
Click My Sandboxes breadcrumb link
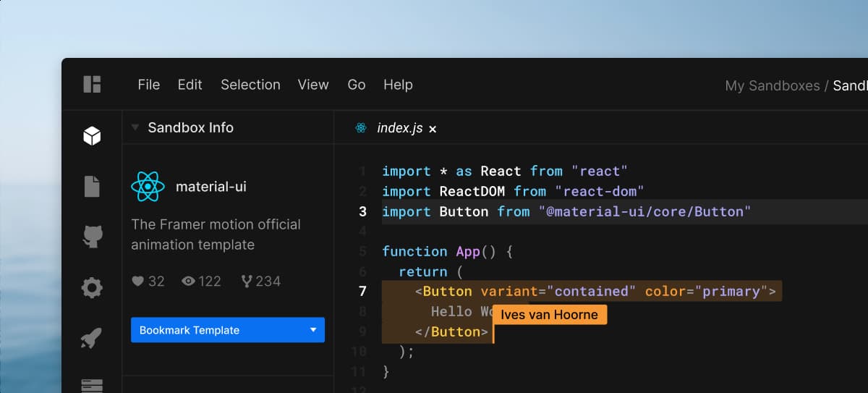(772, 86)
